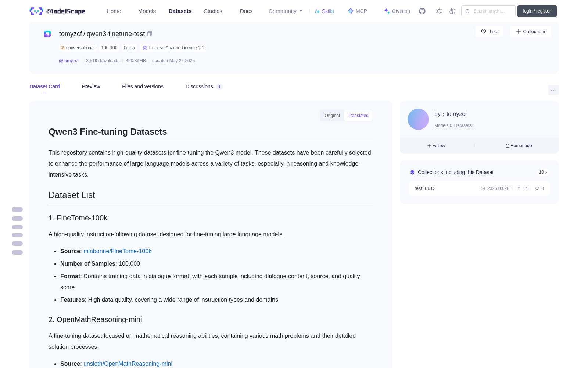The height and width of the screenshot is (368, 588).
Task: Click the Apache License 2.0 tag
Action: pyautogui.click(x=173, y=48)
